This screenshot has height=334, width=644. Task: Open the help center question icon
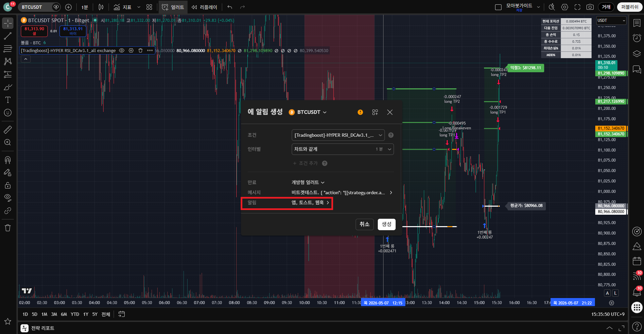(637, 326)
